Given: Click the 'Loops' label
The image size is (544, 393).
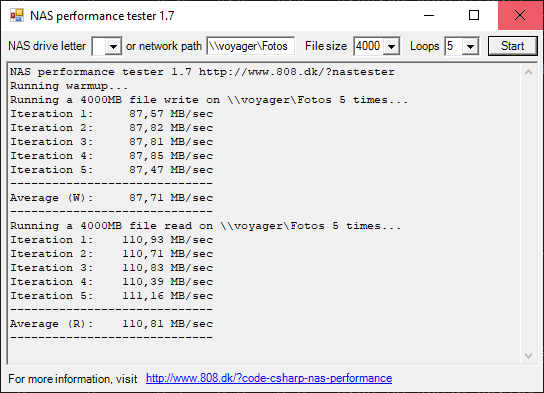Looking at the screenshot, I should [425, 46].
